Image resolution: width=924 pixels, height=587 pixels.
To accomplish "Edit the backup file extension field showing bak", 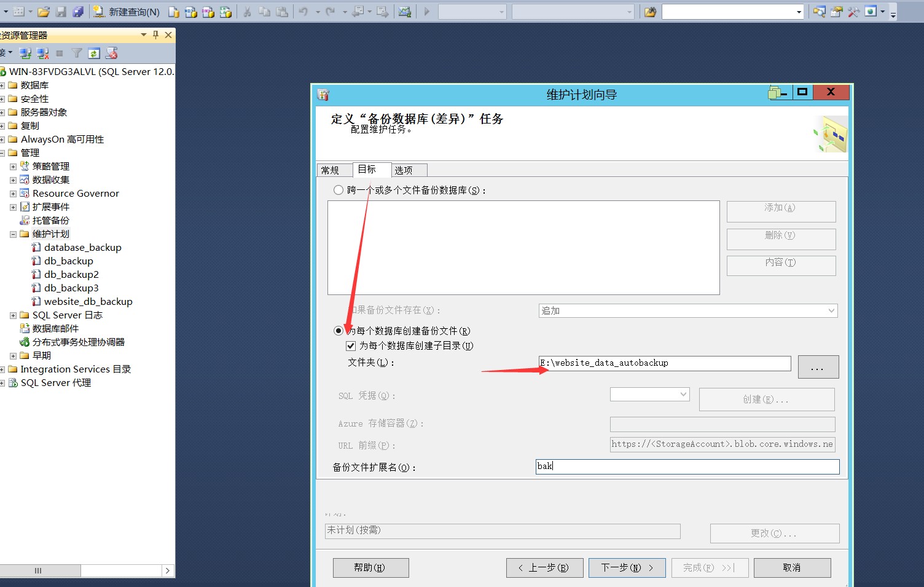I will pos(687,467).
